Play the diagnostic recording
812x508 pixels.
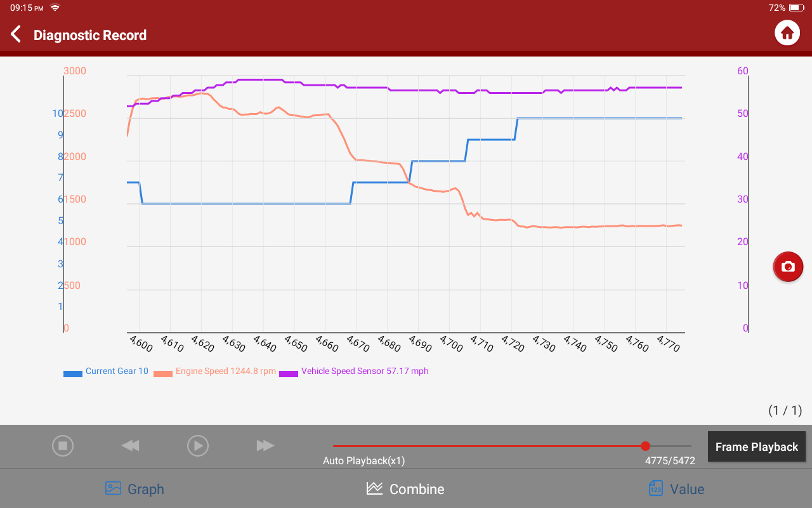pyautogui.click(x=198, y=446)
